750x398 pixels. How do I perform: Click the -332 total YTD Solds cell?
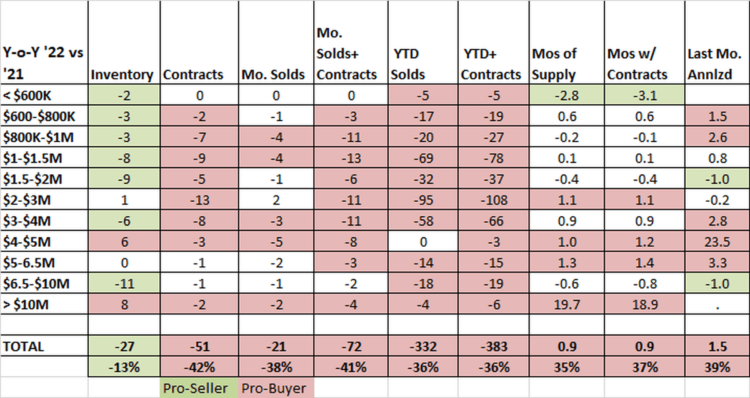coord(422,346)
